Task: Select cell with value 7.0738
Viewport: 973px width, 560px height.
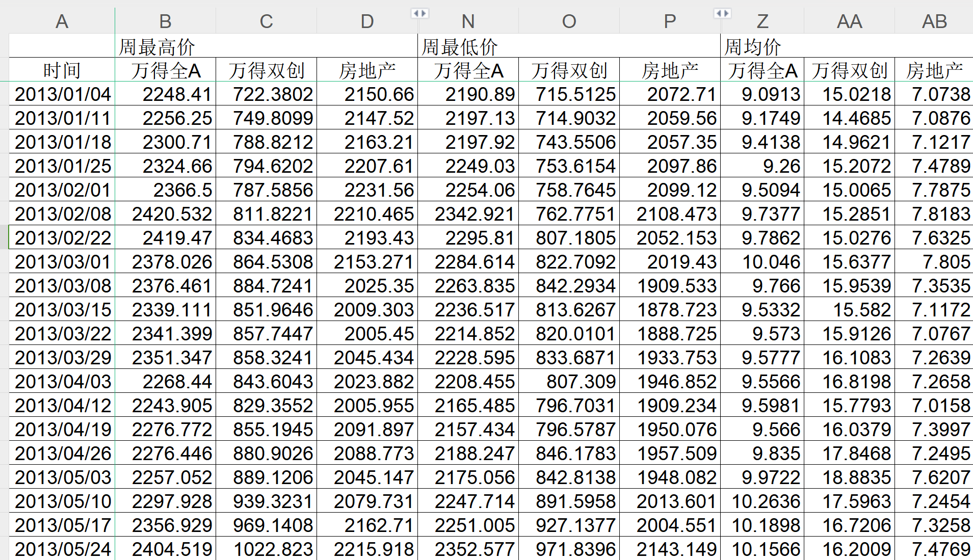Action: [934, 94]
